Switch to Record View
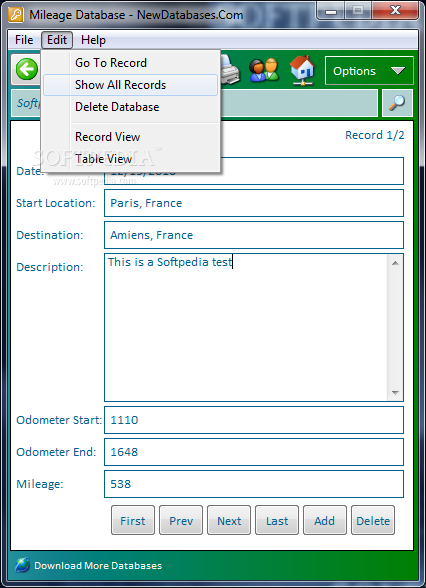426x588 pixels. click(x=130, y=137)
